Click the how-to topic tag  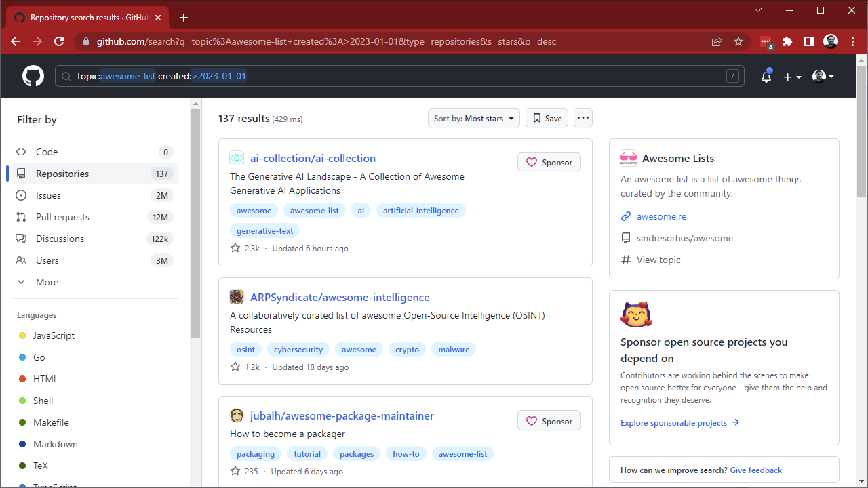[x=406, y=454]
